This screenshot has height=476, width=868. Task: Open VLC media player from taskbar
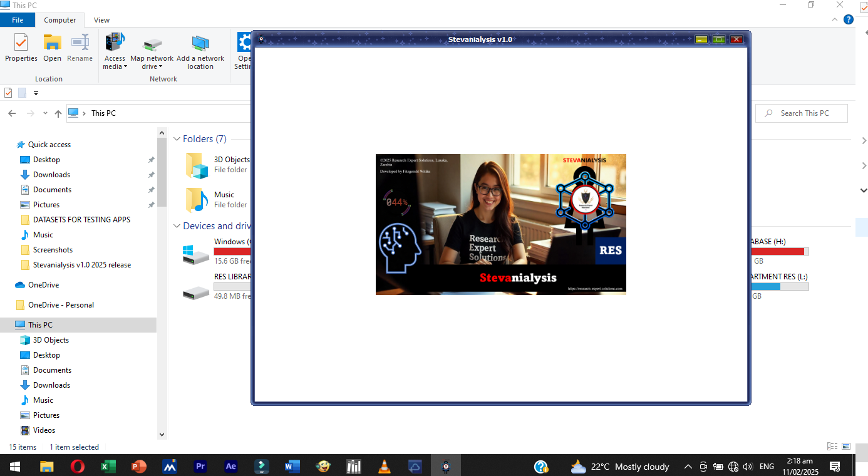click(385, 466)
